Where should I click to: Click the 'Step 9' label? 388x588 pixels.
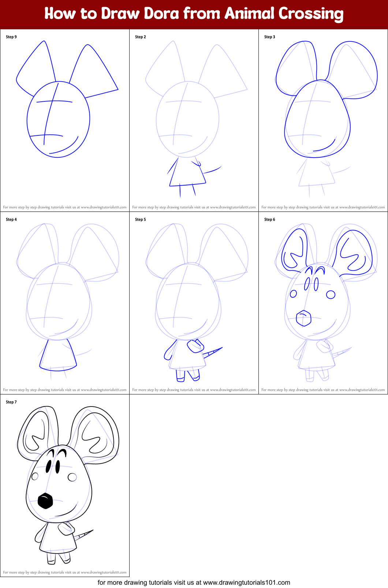click(11, 37)
